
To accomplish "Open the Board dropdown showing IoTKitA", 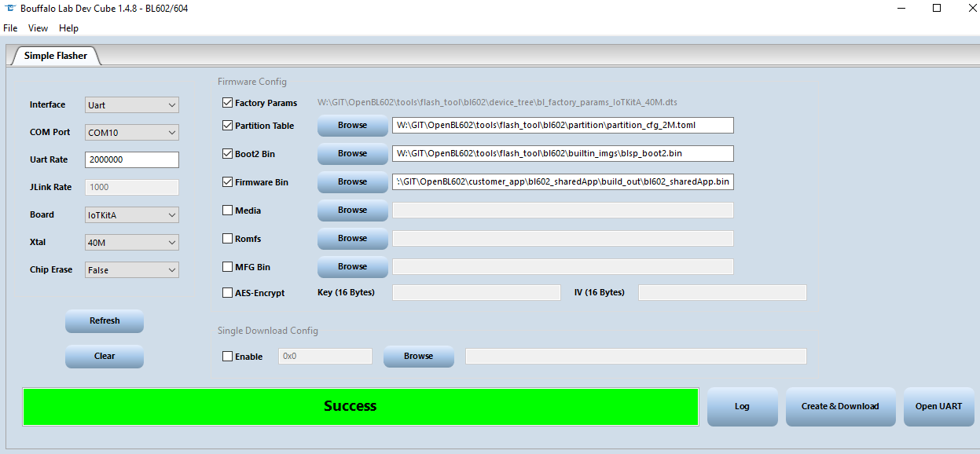I will click(x=132, y=215).
